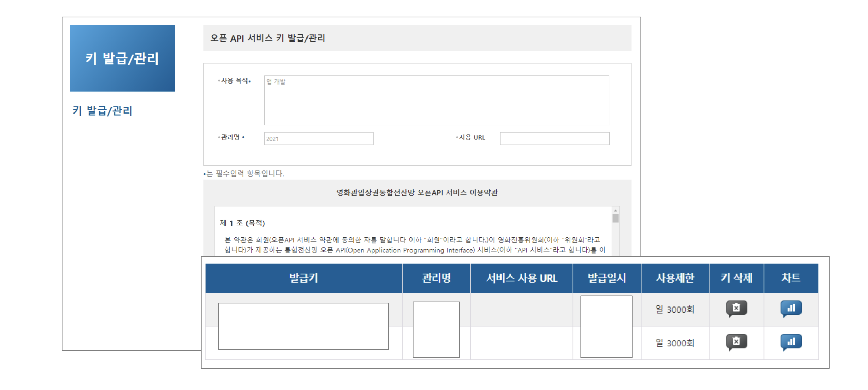Screen dimensions: 868x390
Task: Click the 사용제한 column header
Action: [x=675, y=278]
